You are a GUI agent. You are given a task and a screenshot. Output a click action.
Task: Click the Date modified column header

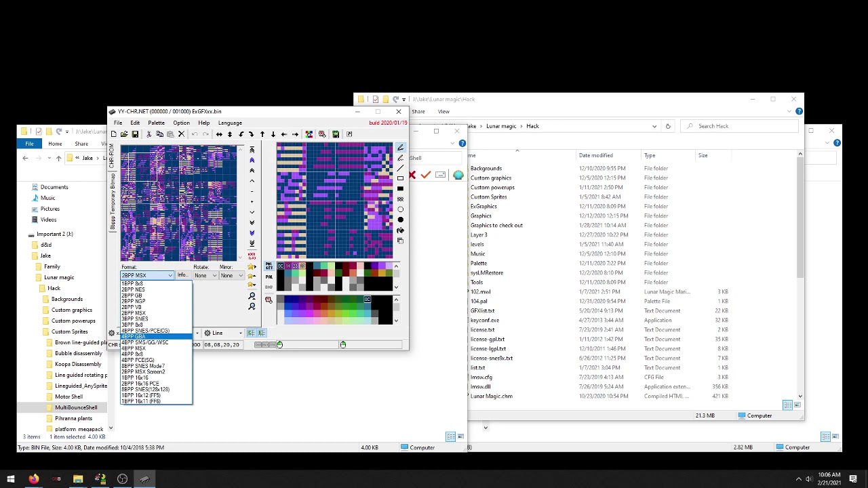(x=596, y=155)
